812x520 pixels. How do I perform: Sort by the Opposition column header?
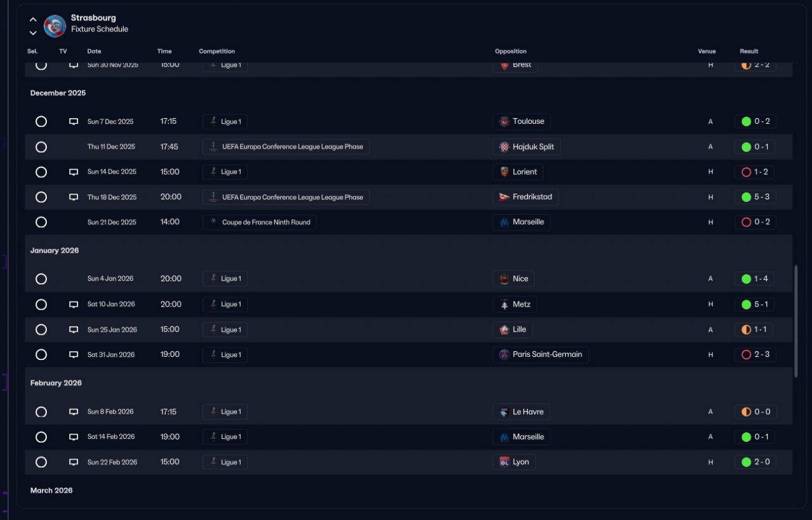pos(511,51)
